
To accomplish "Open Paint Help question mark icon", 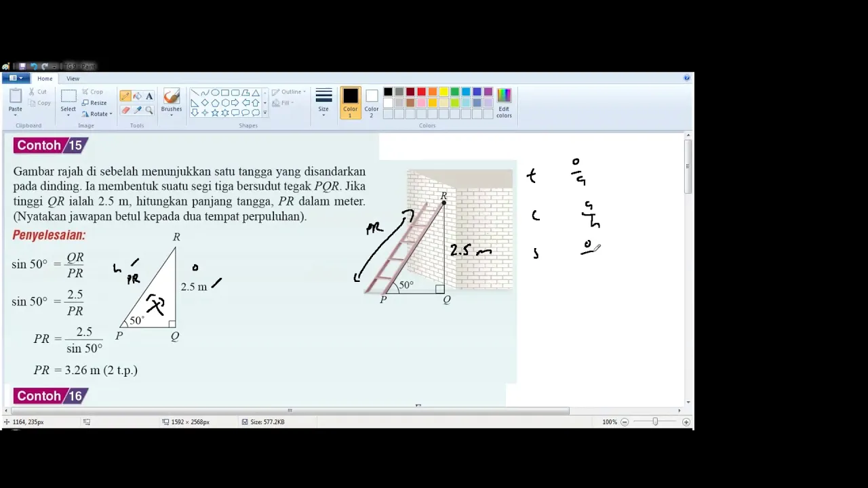I will tap(686, 78).
